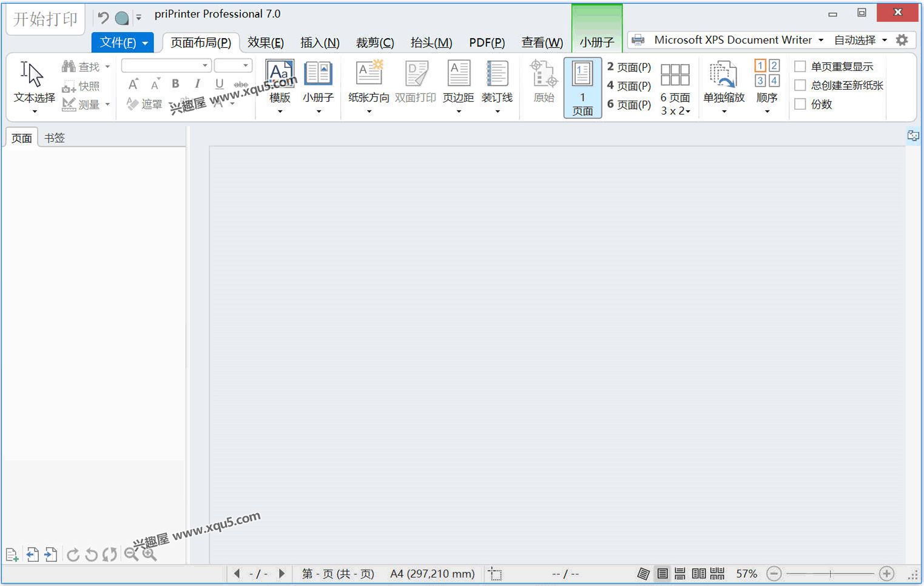The height and width of the screenshot is (586, 924).
Task: Check the 总创建至新纸张 option
Action: pos(800,86)
